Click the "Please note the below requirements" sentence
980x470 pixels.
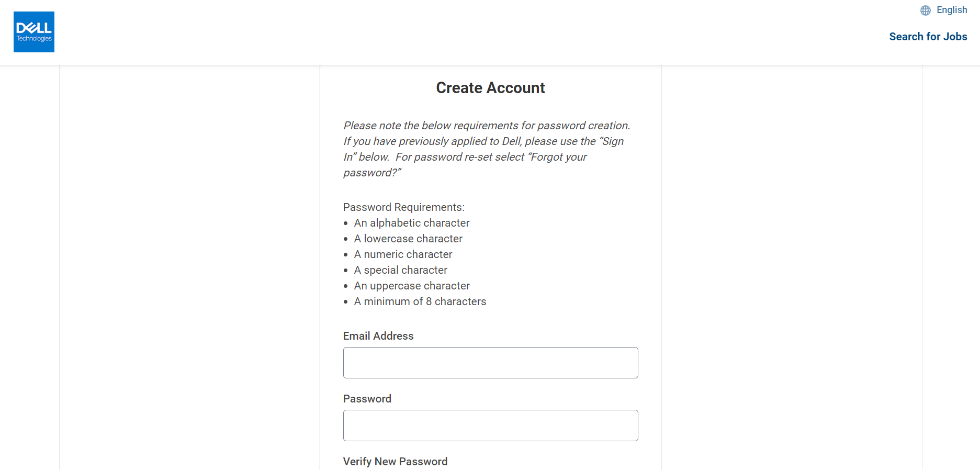pos(486,126)
